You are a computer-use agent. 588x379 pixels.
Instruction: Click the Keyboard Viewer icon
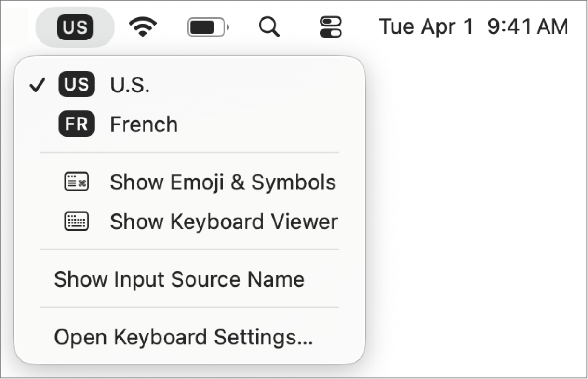click(76, 222)
